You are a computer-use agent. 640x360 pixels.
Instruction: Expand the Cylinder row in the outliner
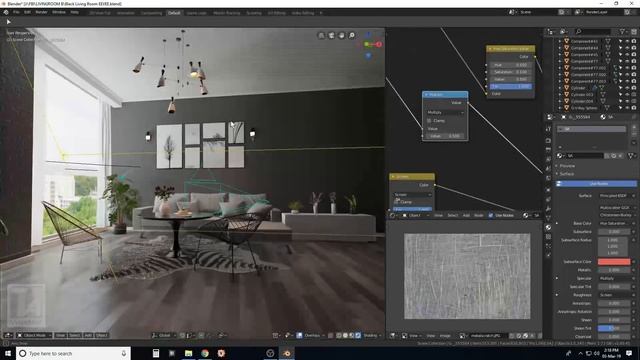coord(560,88)
